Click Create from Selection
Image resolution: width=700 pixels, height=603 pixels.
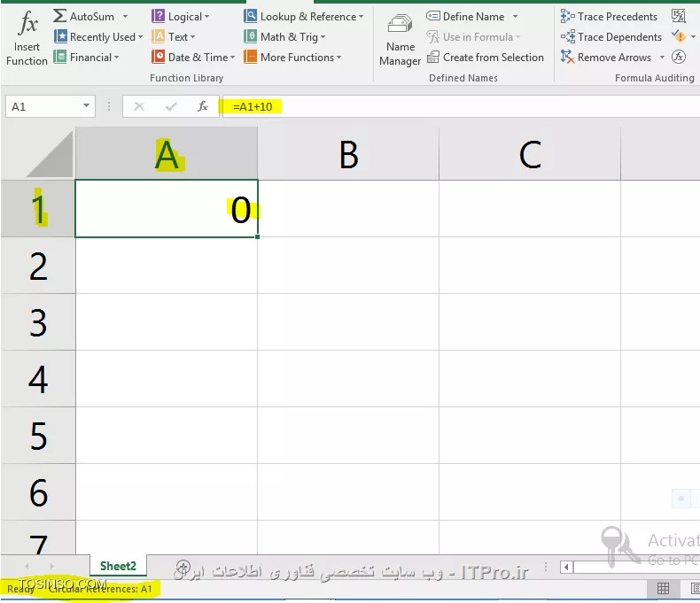(x=486, y=58)
